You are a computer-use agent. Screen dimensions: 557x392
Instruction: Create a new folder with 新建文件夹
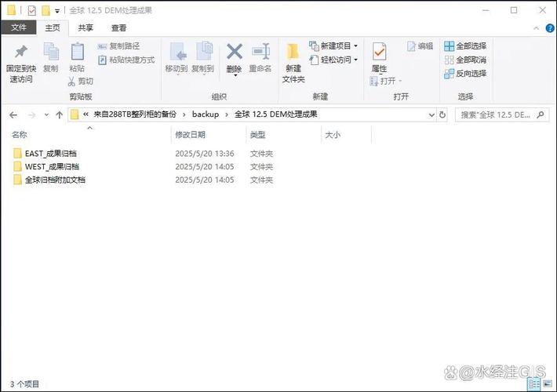point(293,64)
